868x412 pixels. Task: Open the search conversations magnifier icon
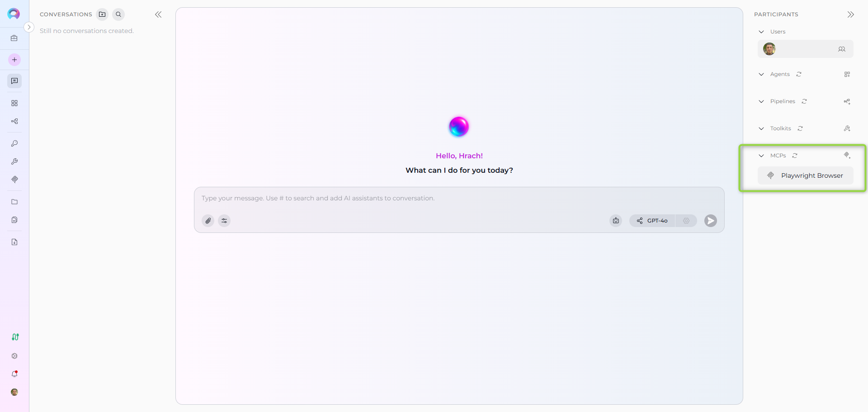[118, 14]
